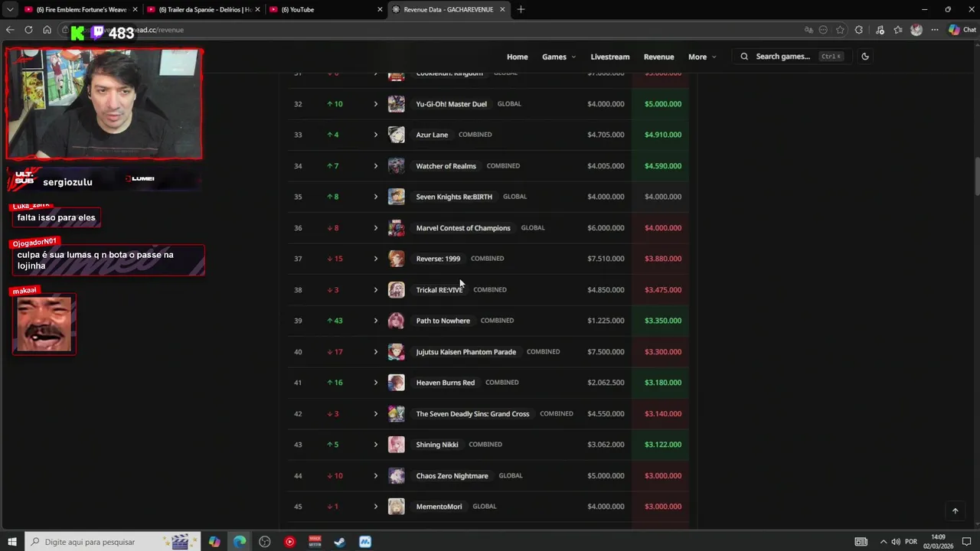Image resolution: width=980 pixels, height=551 pixels.
Task: Open the Livestream page
Action: pos(610,57)
